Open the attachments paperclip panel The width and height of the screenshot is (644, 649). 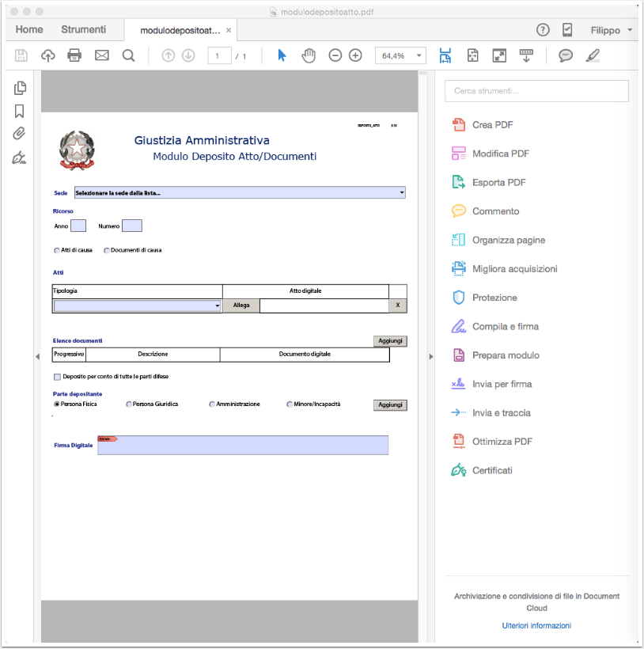(19, 134)
